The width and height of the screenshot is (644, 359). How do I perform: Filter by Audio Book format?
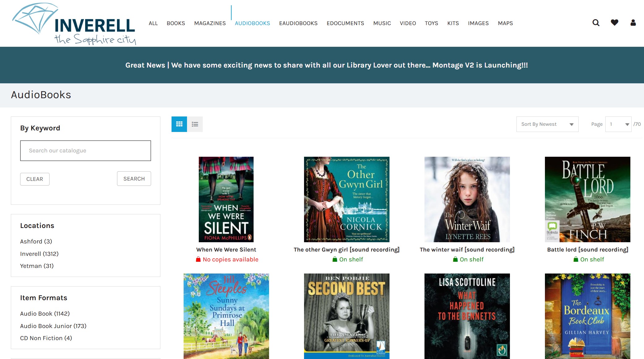pyautogui.click(x=45, y=313)
